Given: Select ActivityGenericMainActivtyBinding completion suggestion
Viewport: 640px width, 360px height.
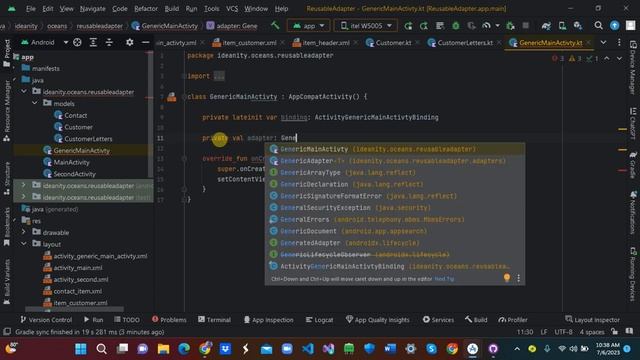Looking at the screenshot, I should (x=395, y=266).
